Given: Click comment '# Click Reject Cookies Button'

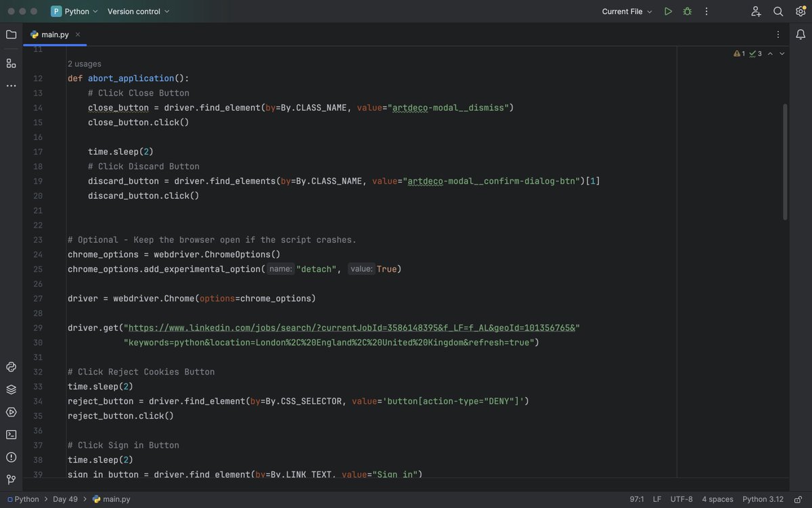Looking at the screenshot, I should tap(141, 372).
